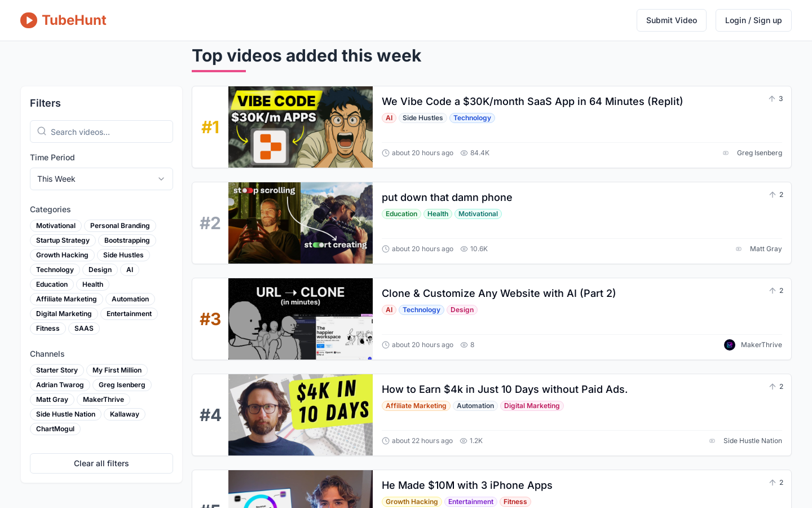Filter by the My First Million channel

[x=117, y=370]
